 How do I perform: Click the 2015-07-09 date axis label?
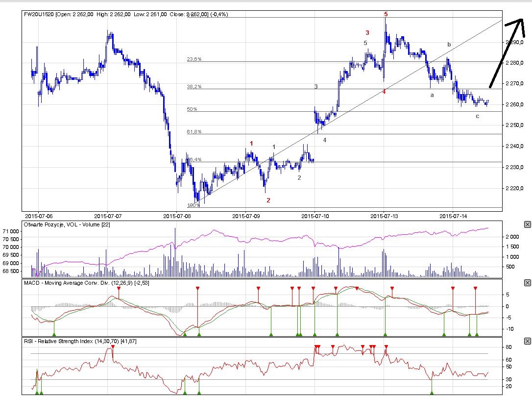tap(246, 216)
